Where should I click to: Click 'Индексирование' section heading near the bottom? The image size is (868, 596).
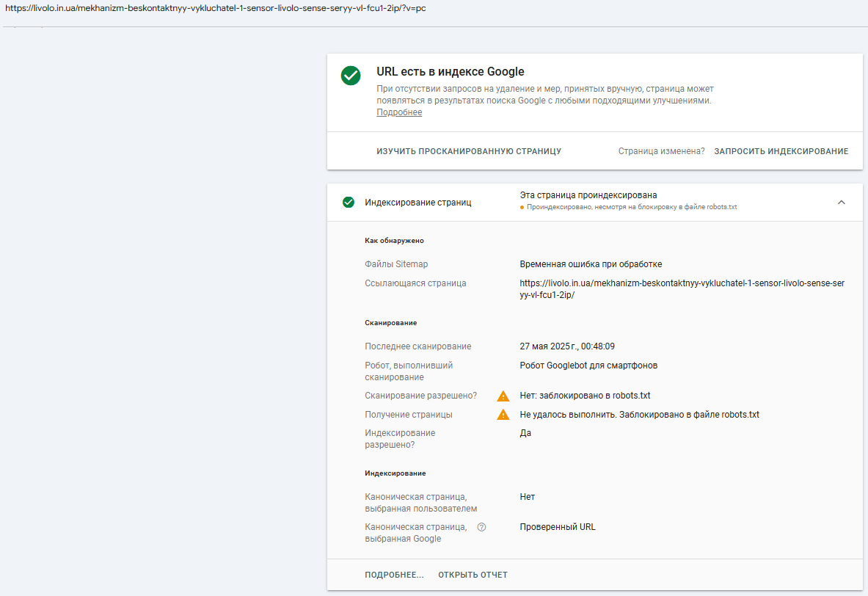[x=395, y=473]
